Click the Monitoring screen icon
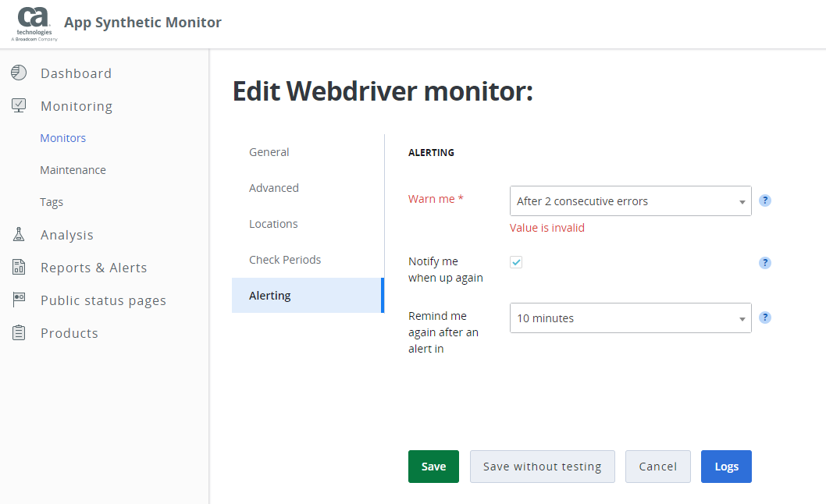 click(x=19, y=105)
